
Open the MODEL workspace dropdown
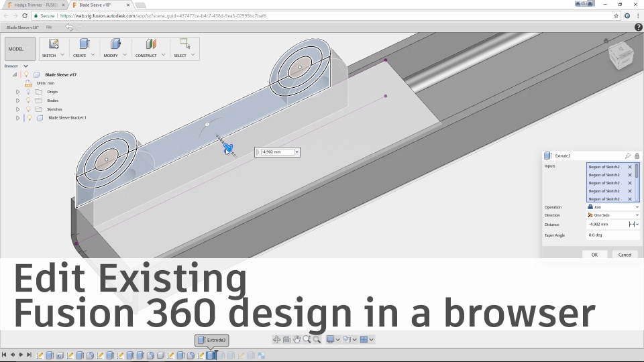click(x=19, y=49)
